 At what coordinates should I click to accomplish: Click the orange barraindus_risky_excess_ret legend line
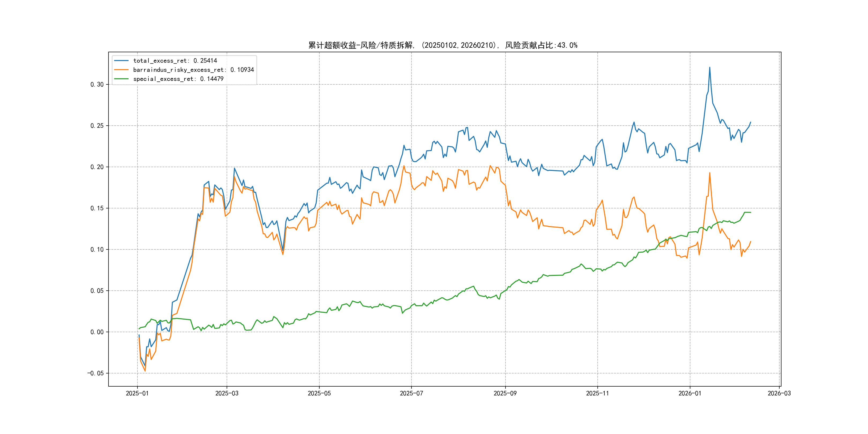click(121, 70)
